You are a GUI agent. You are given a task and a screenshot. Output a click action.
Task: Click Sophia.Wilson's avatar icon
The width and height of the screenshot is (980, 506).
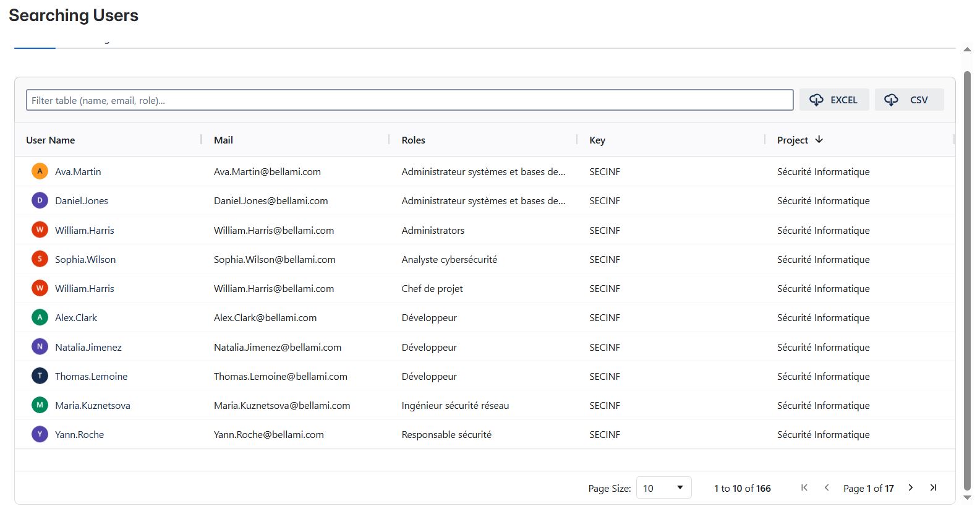[x=40, y=259]
